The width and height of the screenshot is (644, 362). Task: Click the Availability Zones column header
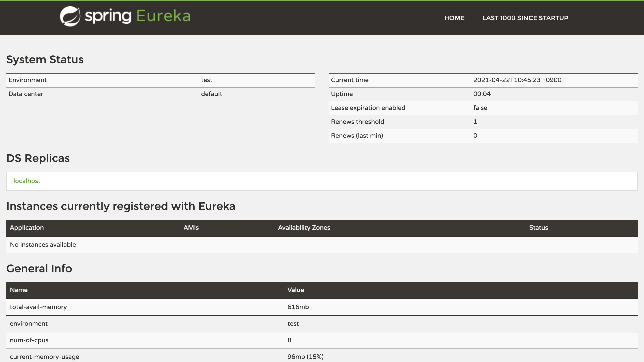(304, 228)
